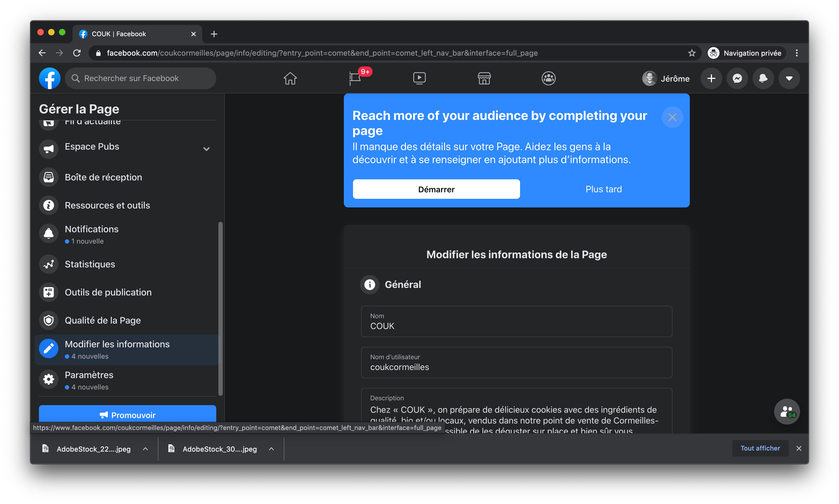
Task: Click the Espace Pubs megaphone icon
Action: (49, 149)
